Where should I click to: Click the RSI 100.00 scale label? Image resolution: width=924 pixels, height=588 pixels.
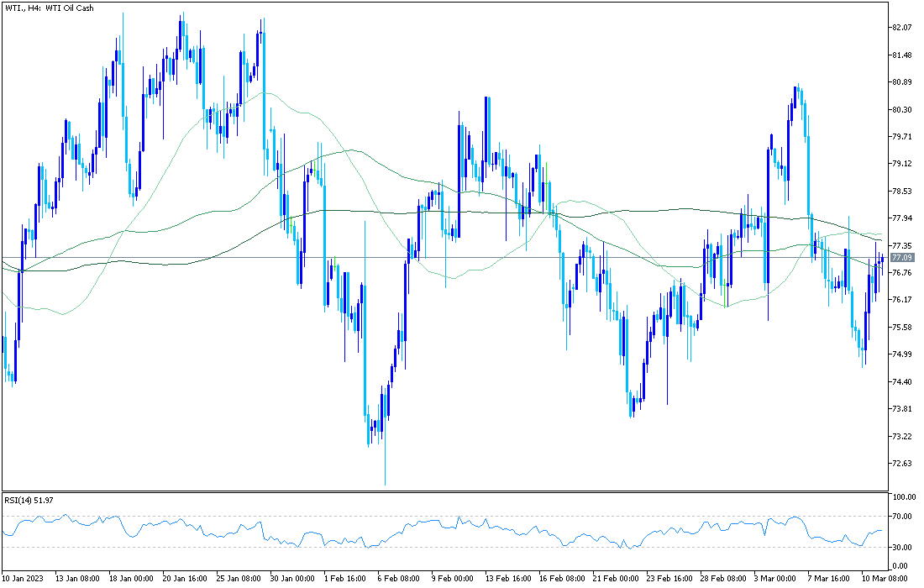[904, 497]
